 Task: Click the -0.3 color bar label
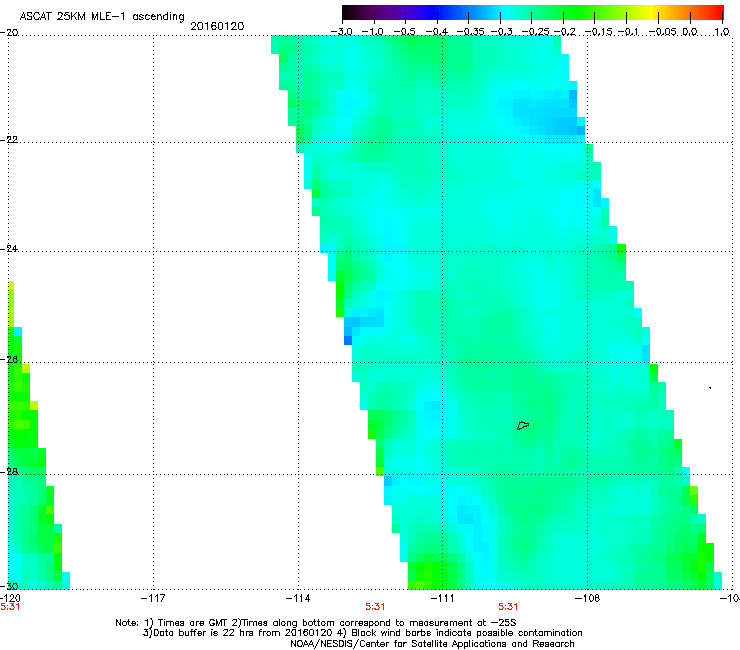tap(502, 32)
